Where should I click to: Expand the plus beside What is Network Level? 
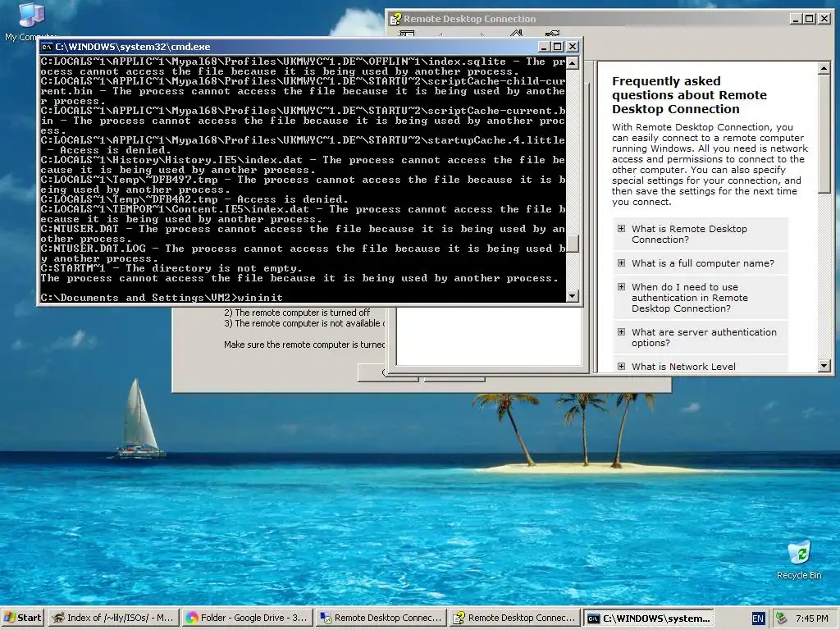click(x=621, y=367)
